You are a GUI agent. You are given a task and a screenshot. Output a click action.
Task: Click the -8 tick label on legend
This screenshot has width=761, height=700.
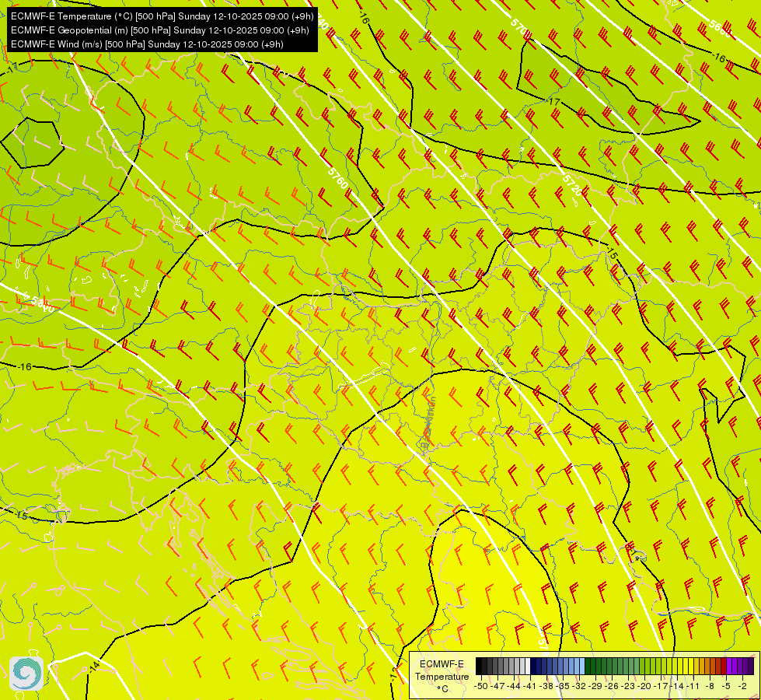[x=710, y=686]
